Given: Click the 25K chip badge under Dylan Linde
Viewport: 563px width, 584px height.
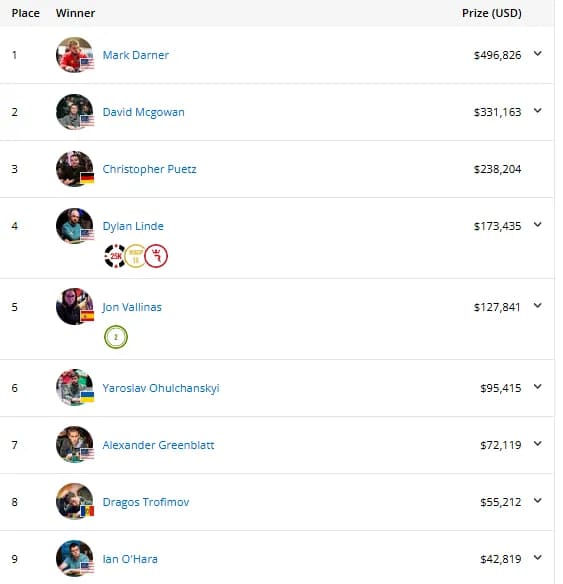Looking at the screenshot, I should [x=115, y=256].
